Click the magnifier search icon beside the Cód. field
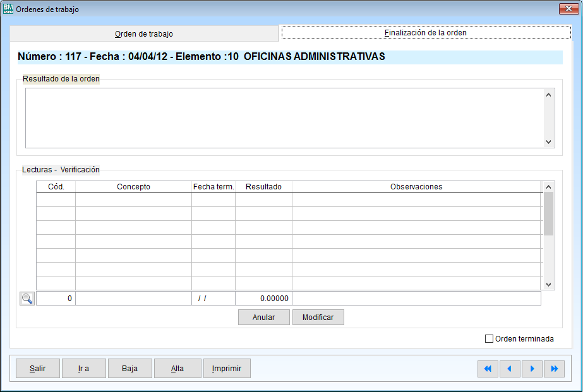 (27, 299)
